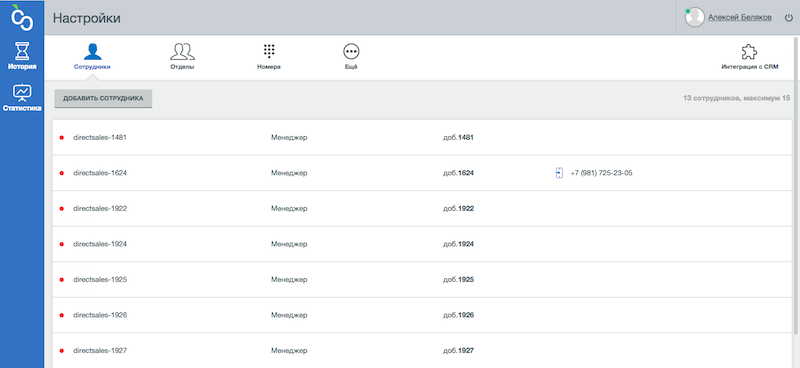This screenshot has height=368, width=800.
Task: Open the История section in the sidebar
Action: pos(22,56)
